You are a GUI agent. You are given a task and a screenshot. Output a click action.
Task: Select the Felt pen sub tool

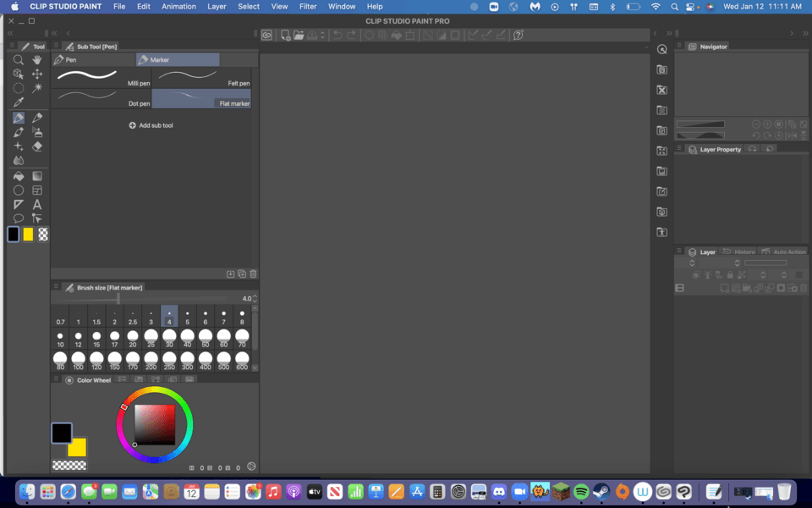pos(201,78)
